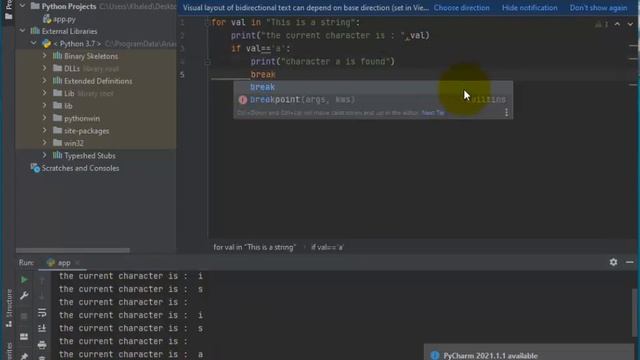The width and height of the screenshot is (640, 360).
Task: Close the app run tab
Action: point(77,263)
